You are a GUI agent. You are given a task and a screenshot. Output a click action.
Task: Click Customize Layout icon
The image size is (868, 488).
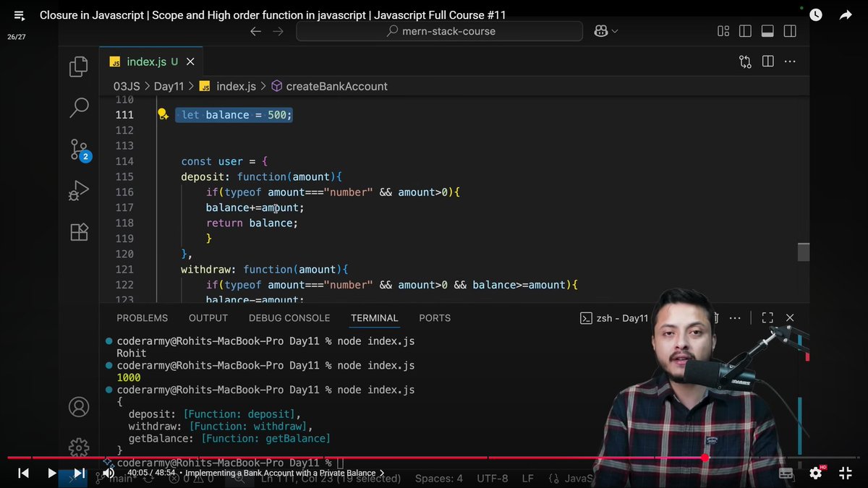723,31
